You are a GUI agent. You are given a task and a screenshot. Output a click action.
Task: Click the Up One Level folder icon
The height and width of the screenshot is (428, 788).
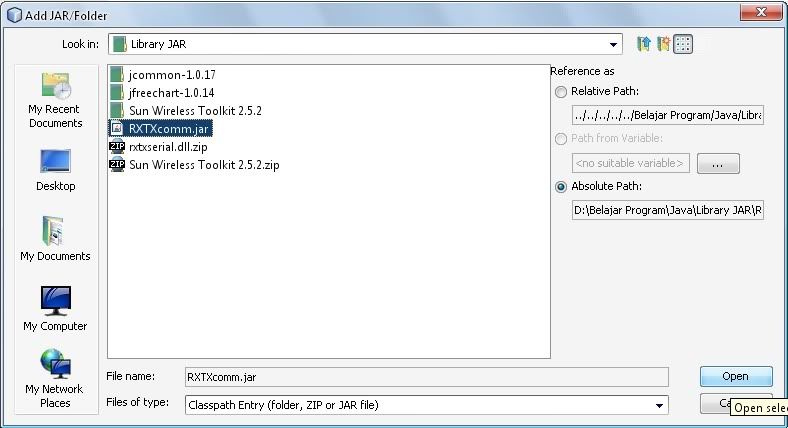(x=644, y=44)
